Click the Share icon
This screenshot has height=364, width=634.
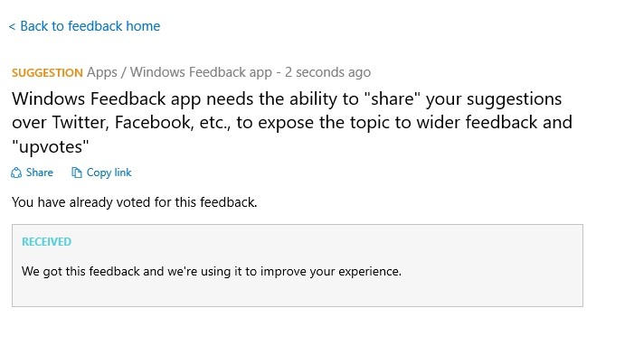(x=16, y=173)
